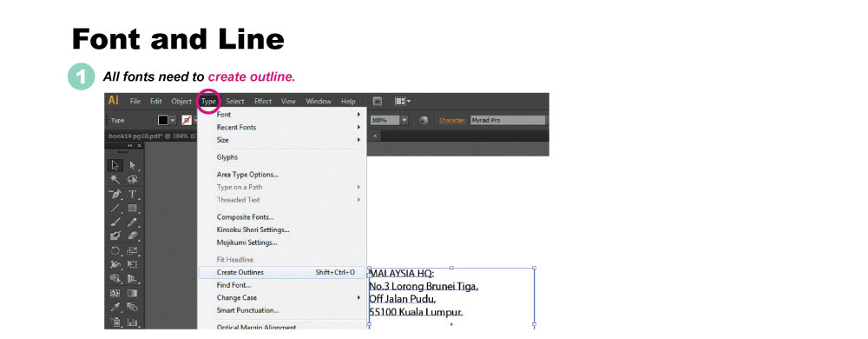The height and width of the screenshot is (339, 868).
Task: Select the Blob Brush tool
Action: tap(115, 236)
